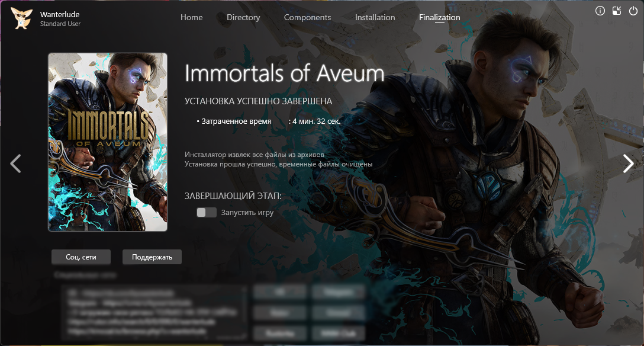This screenshot has height=346, width=644.
Task: Click the compact window mode icon
Action: click(617, 11)
